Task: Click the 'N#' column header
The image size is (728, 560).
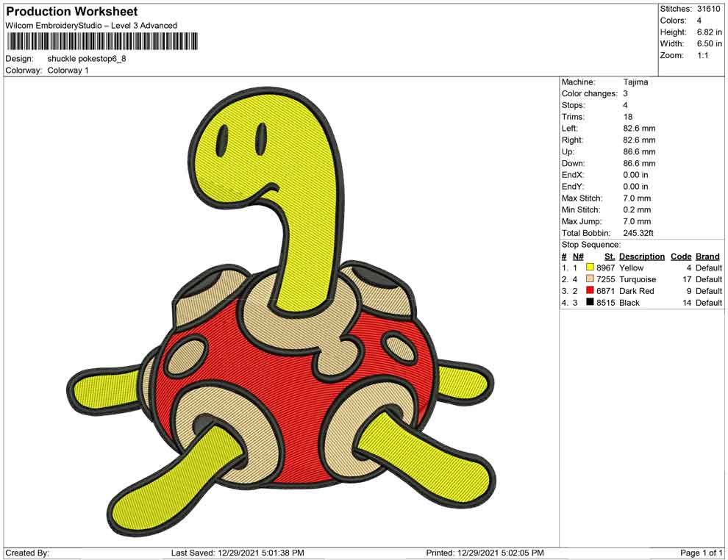Action: [578, 256]
